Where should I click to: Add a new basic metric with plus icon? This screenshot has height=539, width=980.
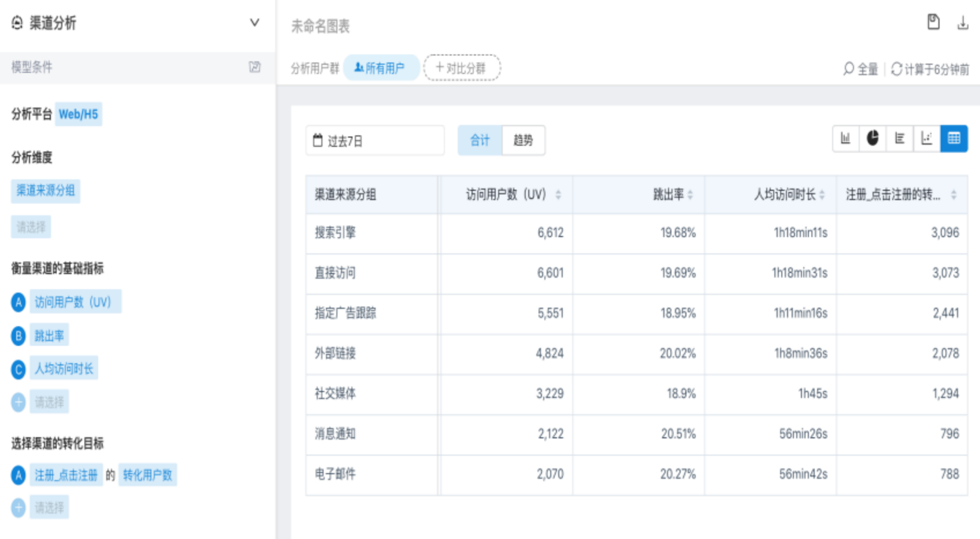(18, 402)
